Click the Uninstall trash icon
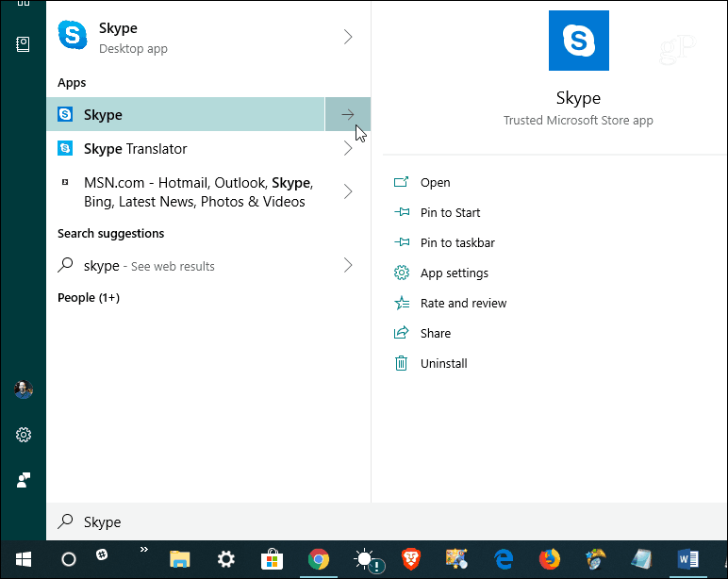 click(401, 363)
